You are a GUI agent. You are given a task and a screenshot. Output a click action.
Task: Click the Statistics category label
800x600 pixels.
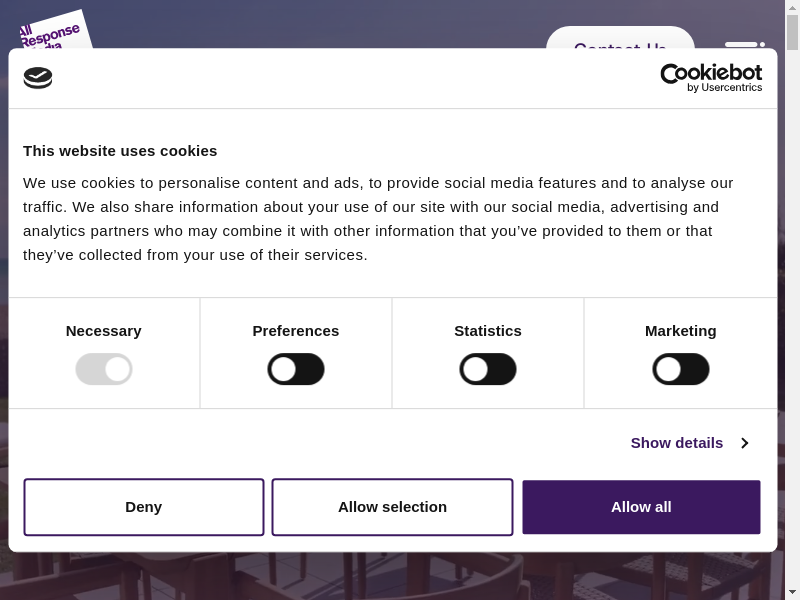488,331
